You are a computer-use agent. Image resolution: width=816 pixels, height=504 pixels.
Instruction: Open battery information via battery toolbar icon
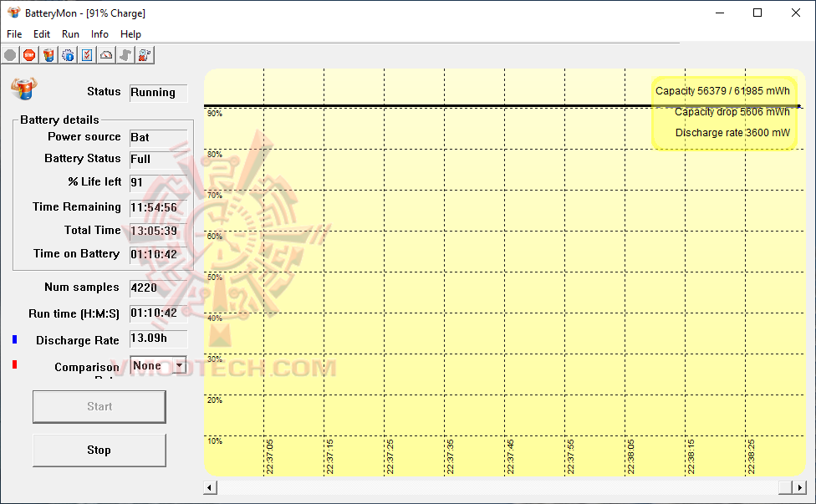tap(48, 55)
